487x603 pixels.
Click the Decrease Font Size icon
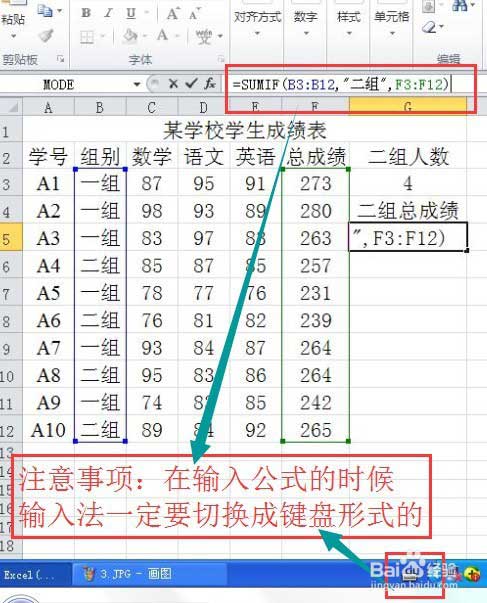pyautogui.click(x=194, y=14)
